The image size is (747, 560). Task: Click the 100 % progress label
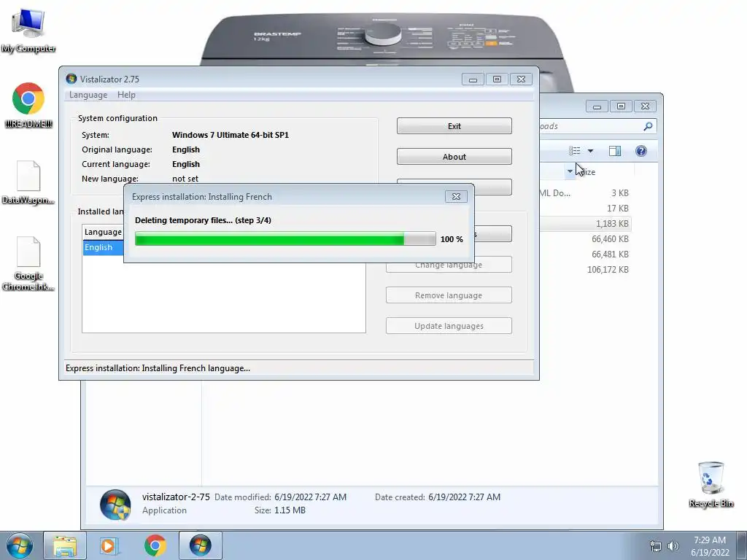tap(452, 239)
